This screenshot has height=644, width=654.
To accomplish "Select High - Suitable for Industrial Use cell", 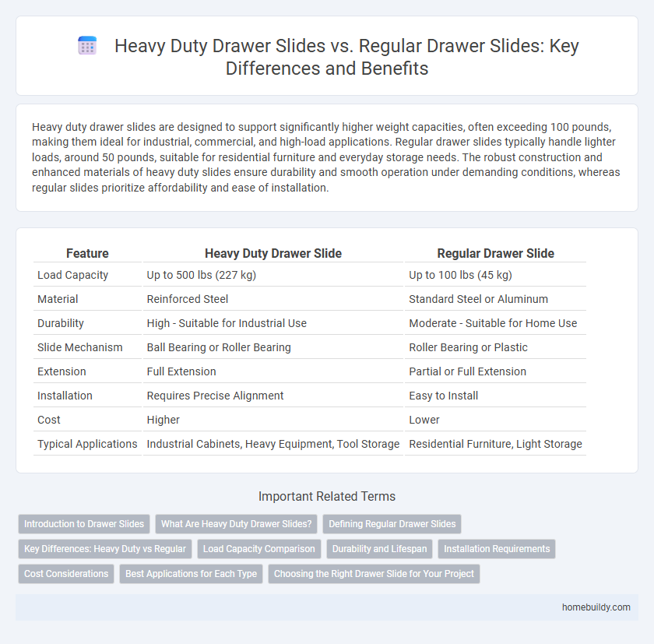I will pyautogui.click(x=272, y=323).
